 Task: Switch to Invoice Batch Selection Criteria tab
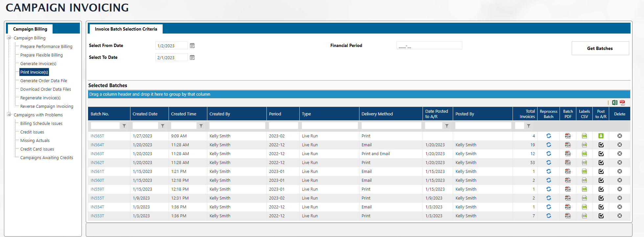(x=126, y=29)
